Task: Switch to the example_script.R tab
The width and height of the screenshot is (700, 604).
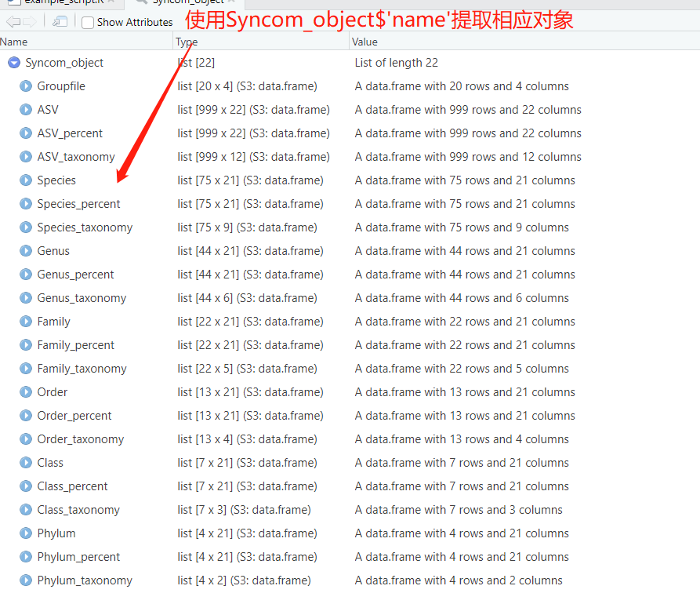Action: (x=63, y=2)
